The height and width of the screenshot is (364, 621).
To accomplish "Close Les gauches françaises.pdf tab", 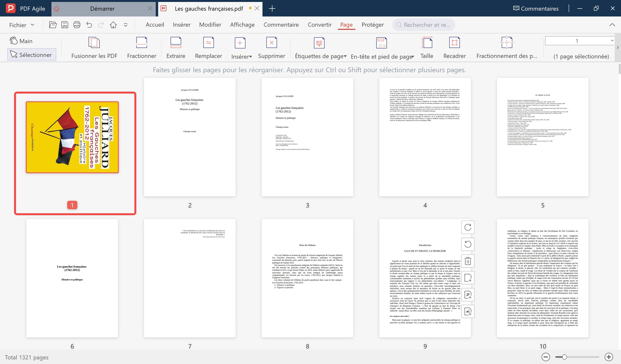I will 257,8.
